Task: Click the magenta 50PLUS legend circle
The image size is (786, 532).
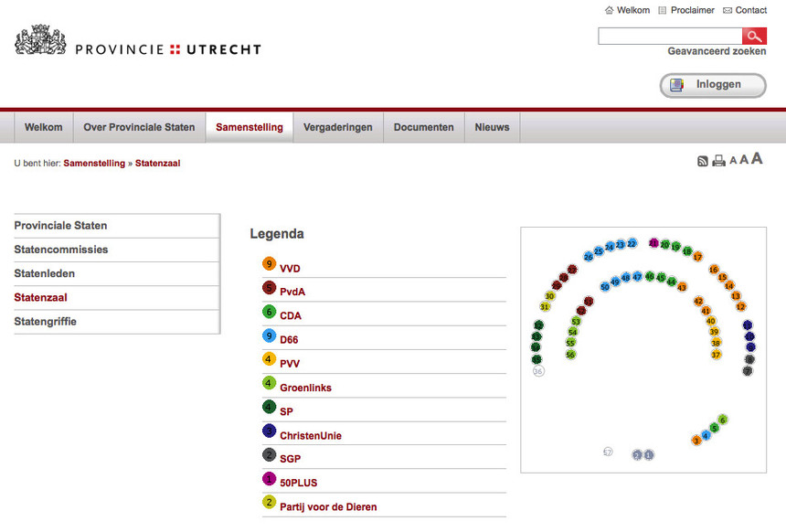Action: (270, 479)
